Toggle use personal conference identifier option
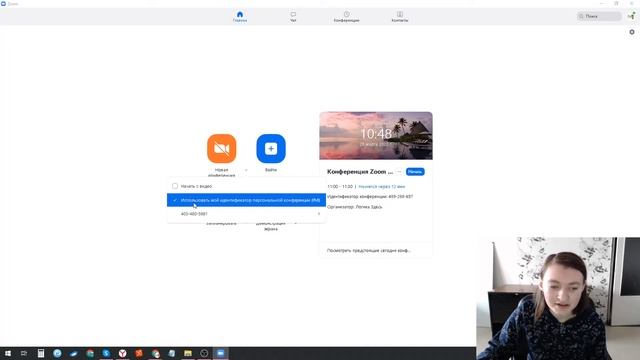The image size is (640, 360). tap(247, 200)
